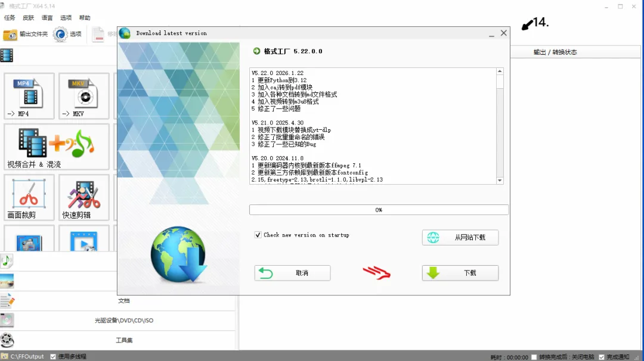
Task: Select the audio category music note icon
Action: coord(7,260)
